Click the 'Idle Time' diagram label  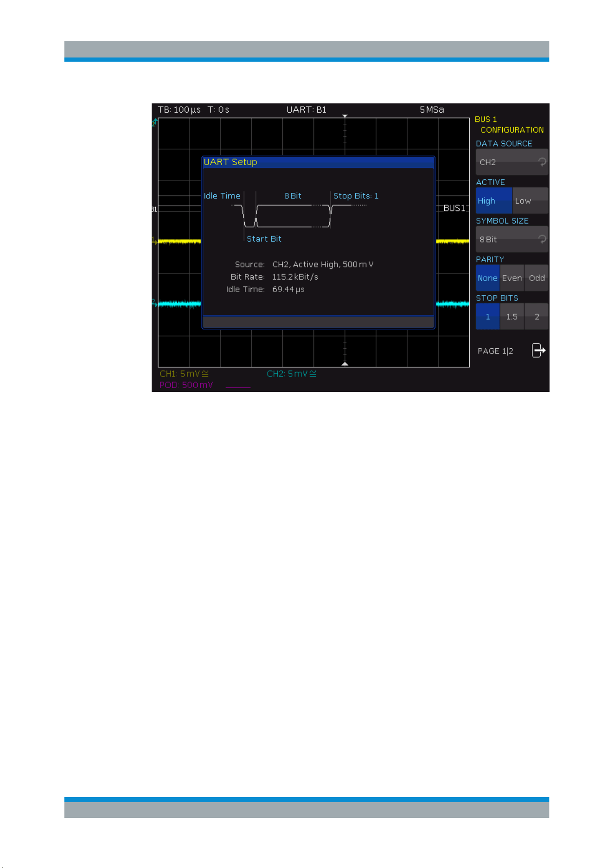point(222,196)
